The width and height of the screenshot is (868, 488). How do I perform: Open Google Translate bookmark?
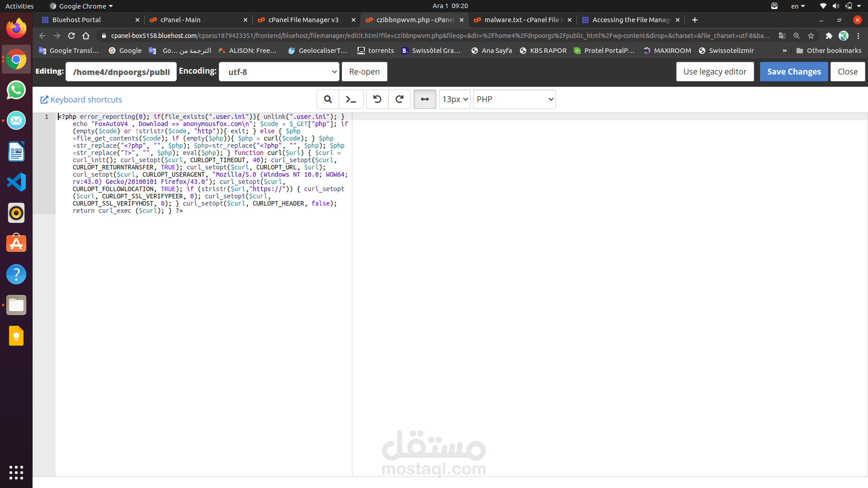coord(69,51)
